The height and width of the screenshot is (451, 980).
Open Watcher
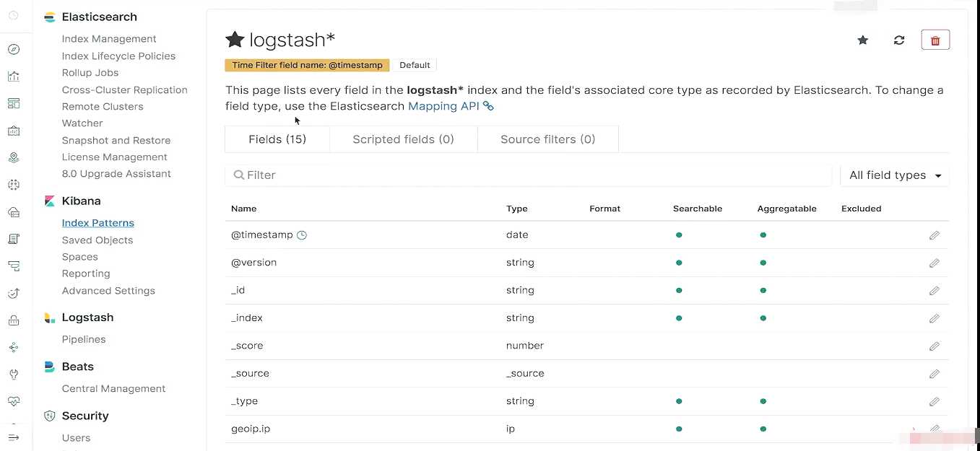coord(82,123)
